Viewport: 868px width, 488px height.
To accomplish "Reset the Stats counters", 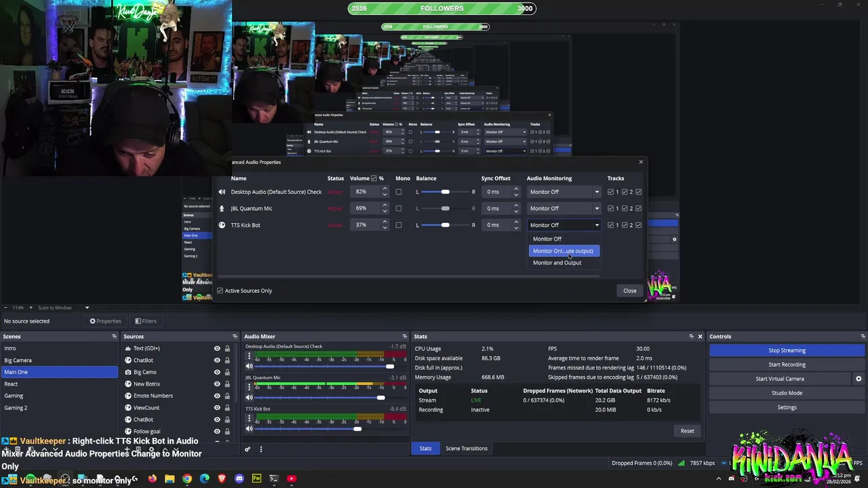I will click(x=687, y=431).
